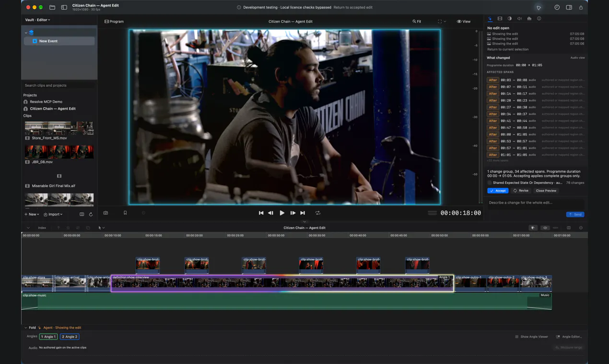Click the 00:00:30:00 mark on the timeline ruler
The image size is (609, 364).
(x=276, y=236)
